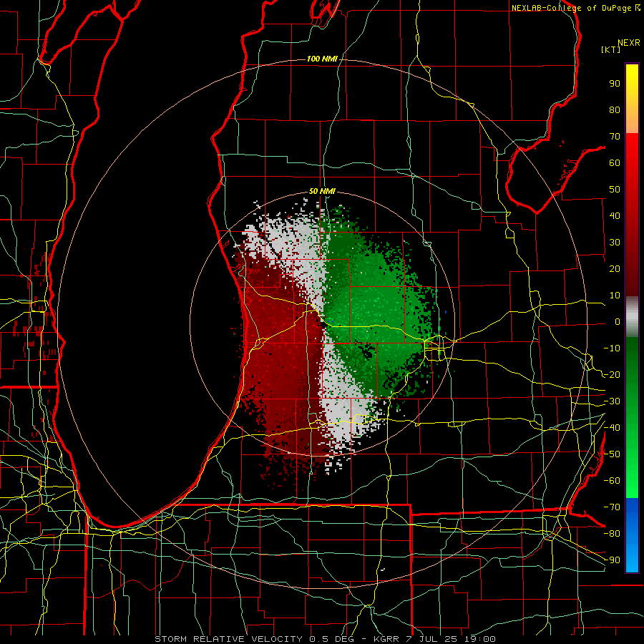Screen dimensions: 644x644
Task: Click the positive 80 value on the velocity scale
Action: click(615, 110)
